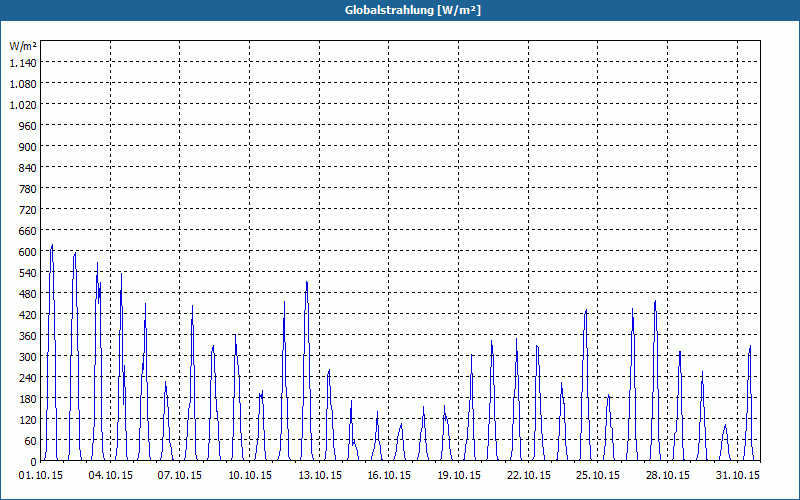
Task: Click the 720 y-axis value
Action: [28, 210]
